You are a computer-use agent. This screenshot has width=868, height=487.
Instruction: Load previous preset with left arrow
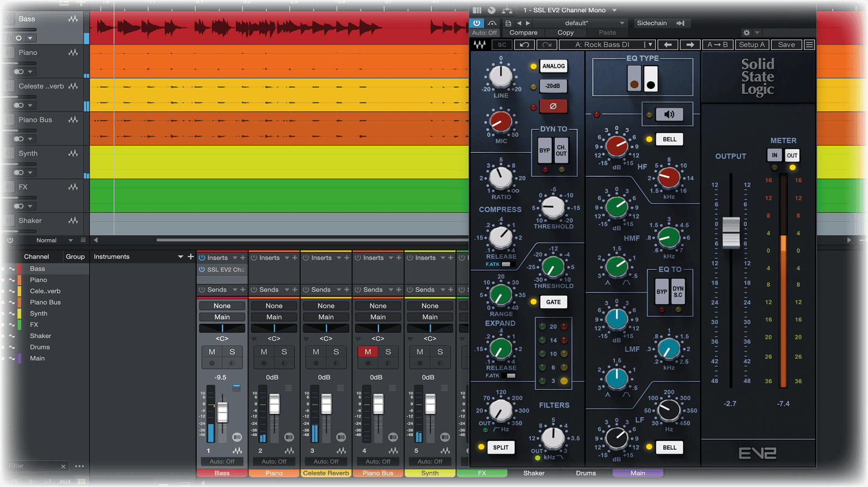[x=668, y=44]
